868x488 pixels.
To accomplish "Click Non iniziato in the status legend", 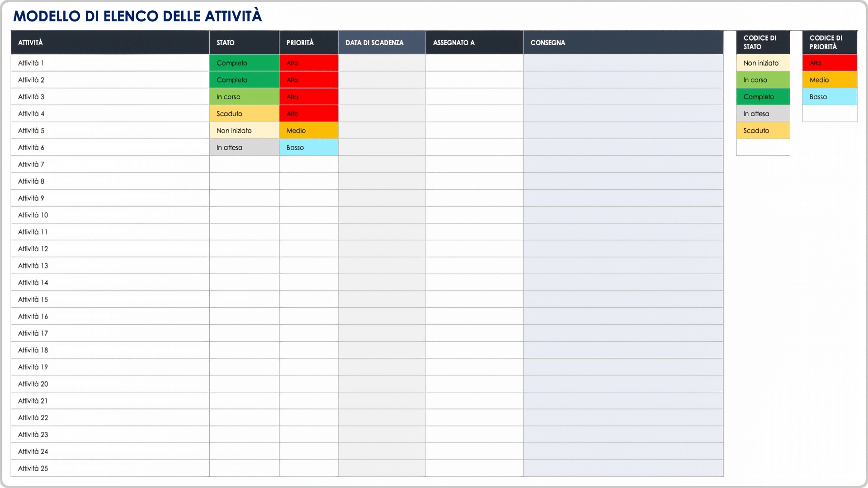I will click(x=763, y=63).
